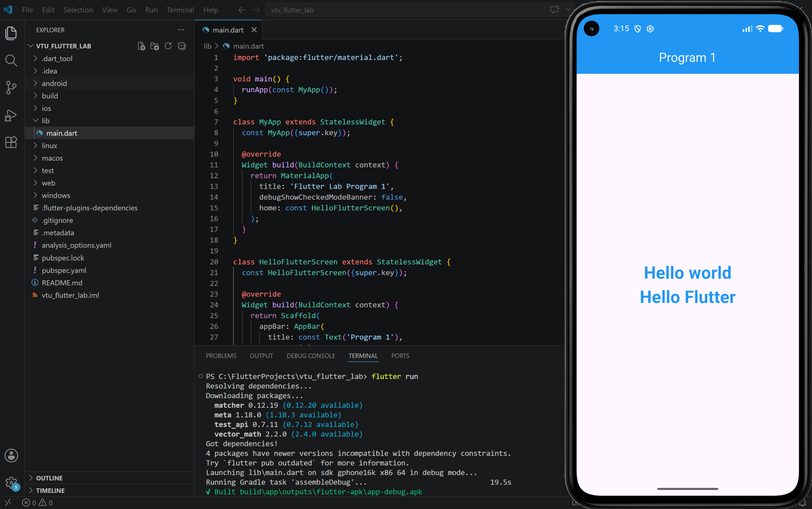Open the File menu
This screenshot has height=509, width=812.
point(28,10)
